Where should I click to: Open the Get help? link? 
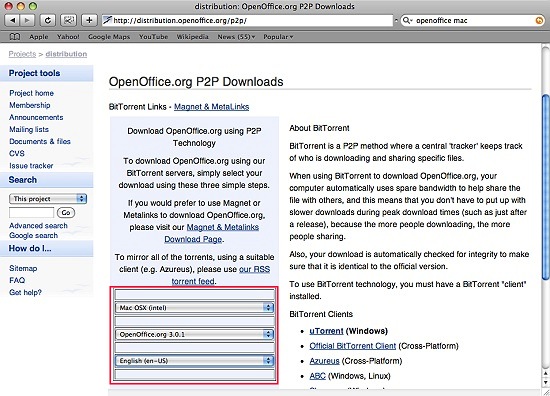(x=25, y=292)
